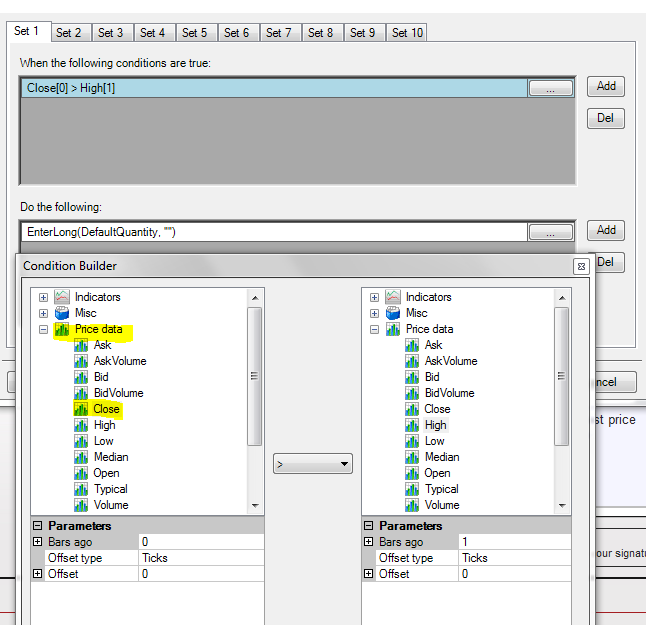This screenshot has height=625, width=646.
Task: Click the Indicators icon in right tree
Action: [x=393, y=297]
